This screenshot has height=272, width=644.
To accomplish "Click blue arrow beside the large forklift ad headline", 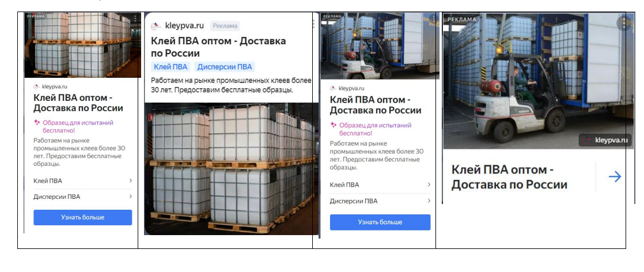I will click(615, 177).
